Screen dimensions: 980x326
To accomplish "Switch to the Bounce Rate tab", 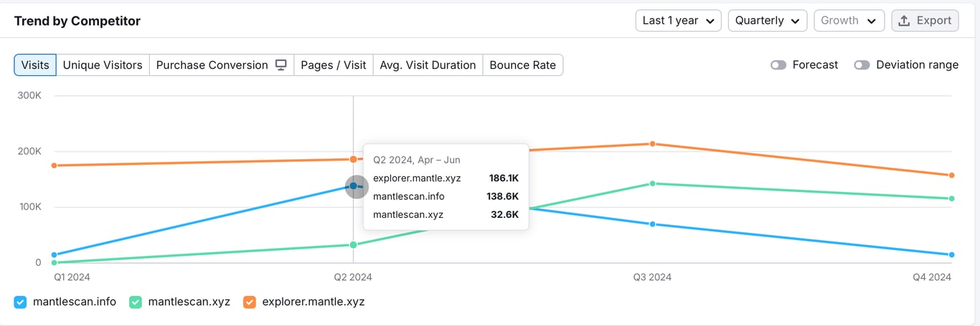I will [x=522, y=65].
